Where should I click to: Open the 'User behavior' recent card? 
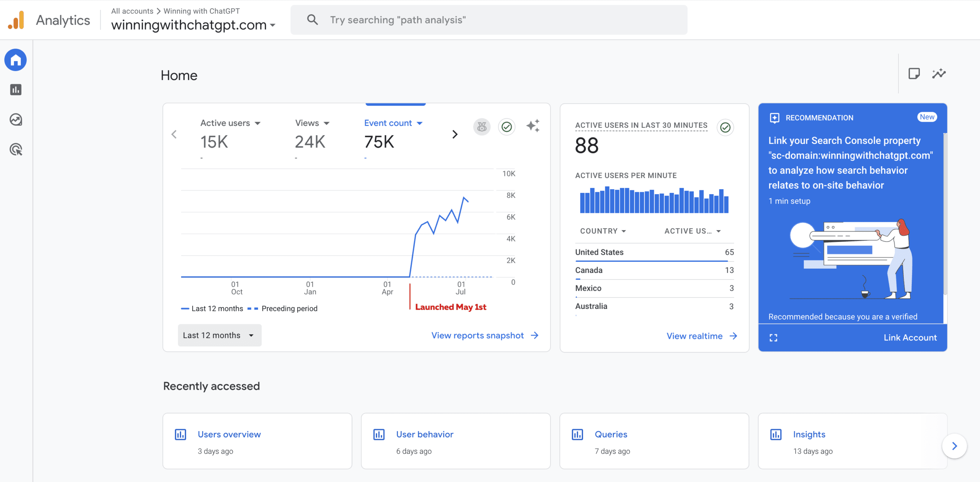[456, 441]
